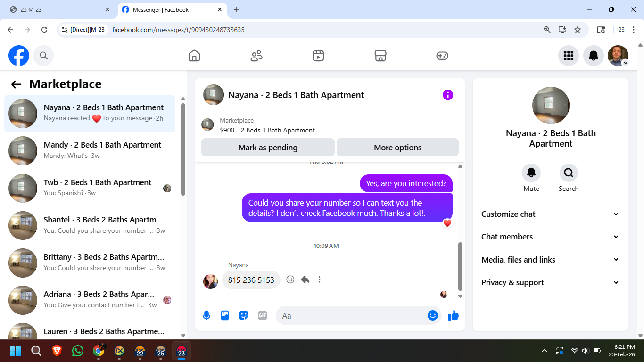The width and height of the screenshot is (644, 362).
Task: Open the Menu grid icon
Action: [x=569, y=56]
